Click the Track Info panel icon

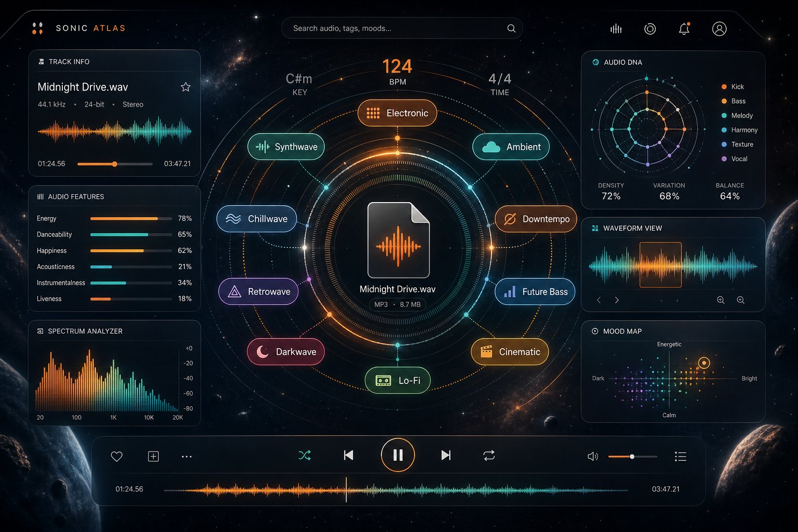coord(41,61)
